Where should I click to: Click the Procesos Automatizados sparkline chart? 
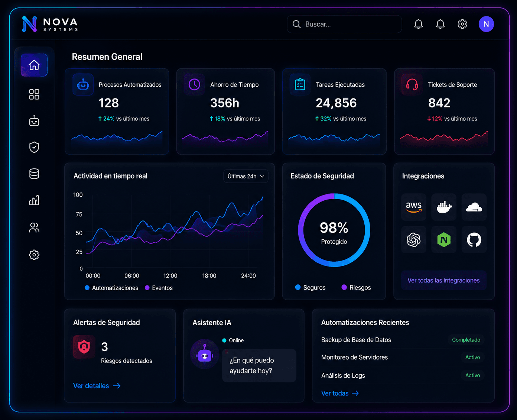click(x=117, y=138)
